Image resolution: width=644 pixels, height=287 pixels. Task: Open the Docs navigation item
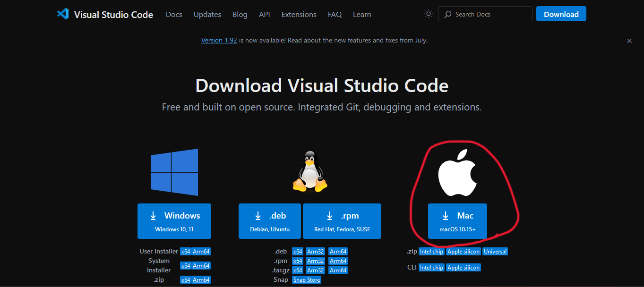click(174, 14)
